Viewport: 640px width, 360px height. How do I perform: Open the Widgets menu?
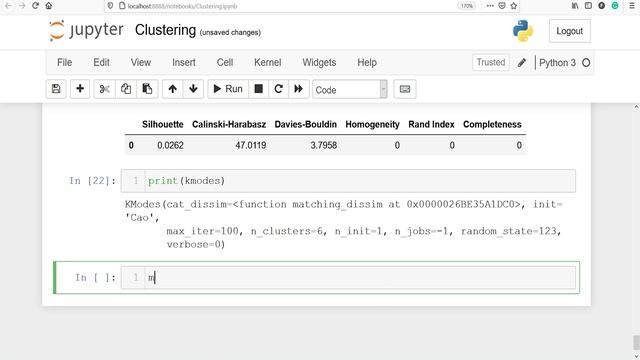(319, 62)
